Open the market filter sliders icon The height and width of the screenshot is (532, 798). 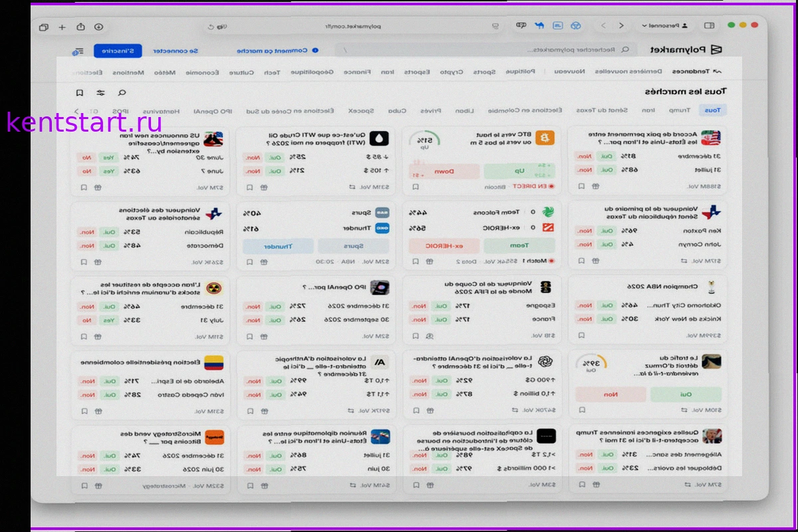(100, 92)
